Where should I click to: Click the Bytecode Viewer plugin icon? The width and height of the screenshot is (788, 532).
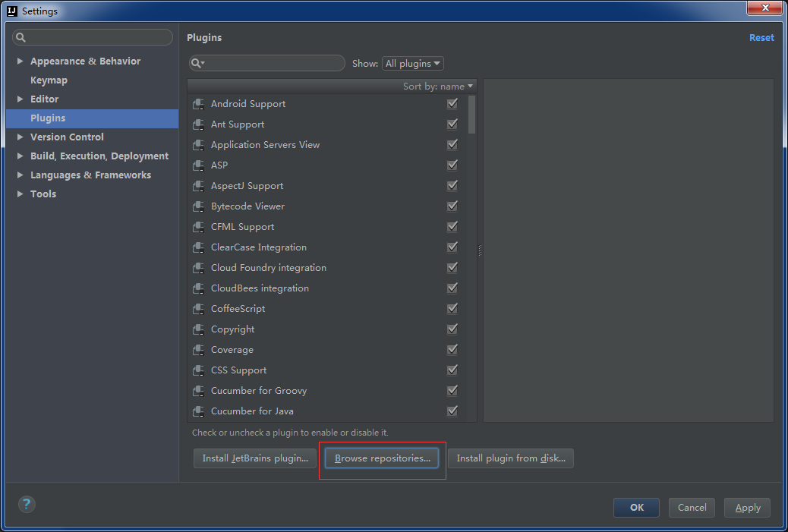(x=198, y=206)
